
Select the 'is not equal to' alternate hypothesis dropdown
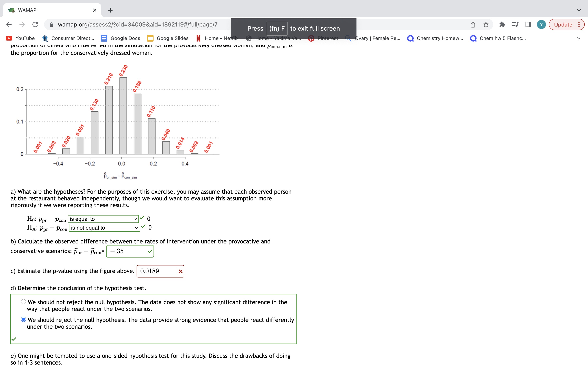click(103, 228)
